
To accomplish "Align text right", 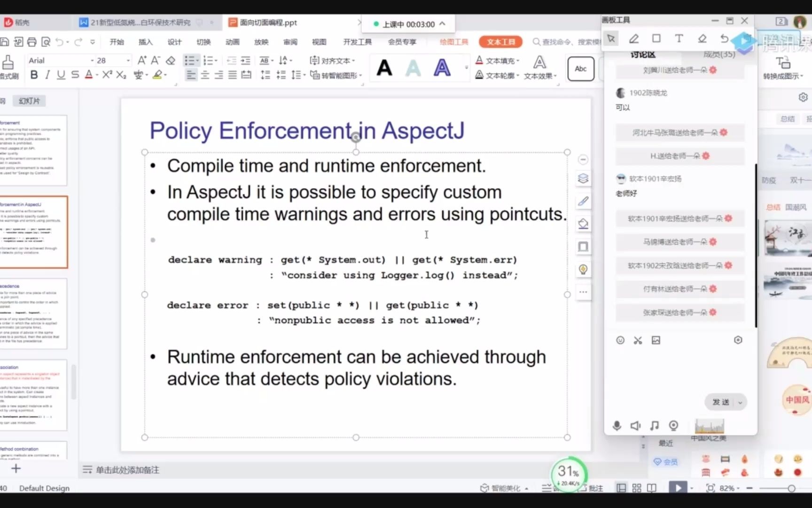I will (219, 75).
